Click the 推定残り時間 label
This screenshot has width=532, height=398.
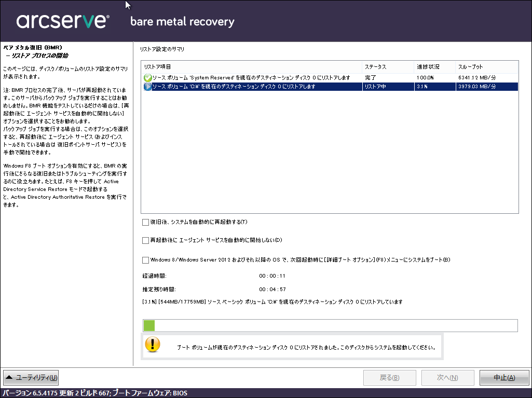point(159,290)
